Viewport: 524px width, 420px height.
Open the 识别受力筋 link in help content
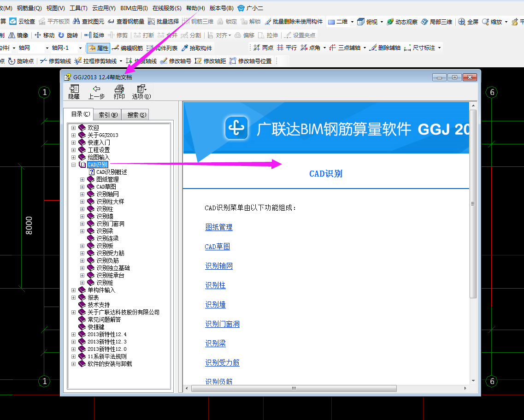(222, 363)
